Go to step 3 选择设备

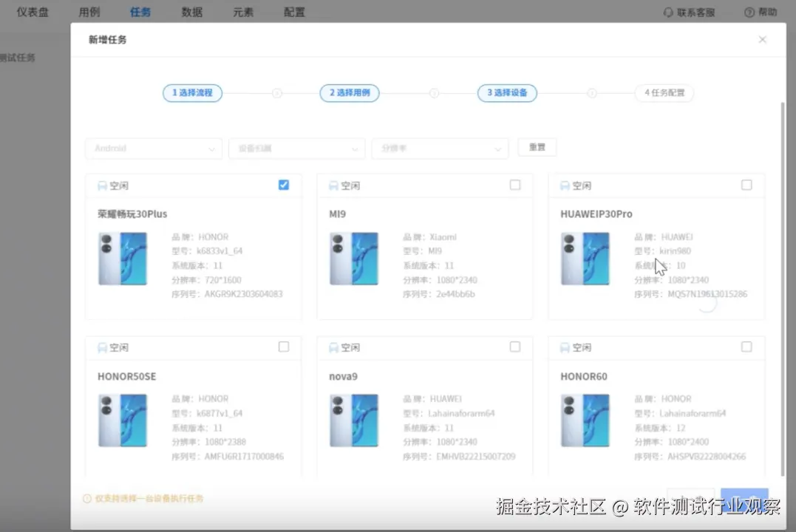click(x=507, y=93)
